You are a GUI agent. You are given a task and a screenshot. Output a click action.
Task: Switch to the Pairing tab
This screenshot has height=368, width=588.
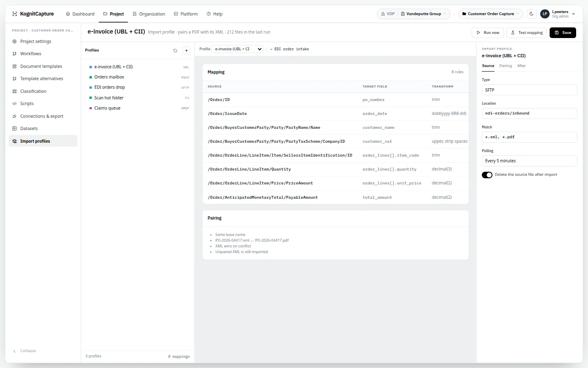[x=506, y=66]
